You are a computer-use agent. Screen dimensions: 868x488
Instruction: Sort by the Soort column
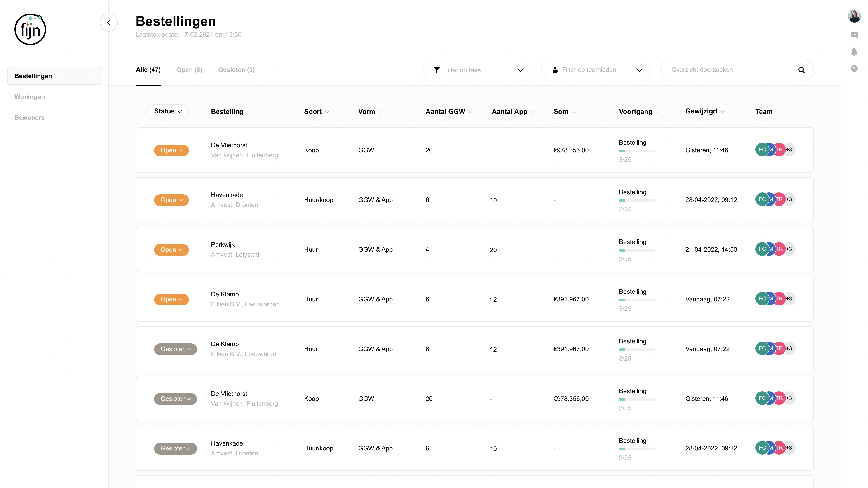[x=316, y=112]
